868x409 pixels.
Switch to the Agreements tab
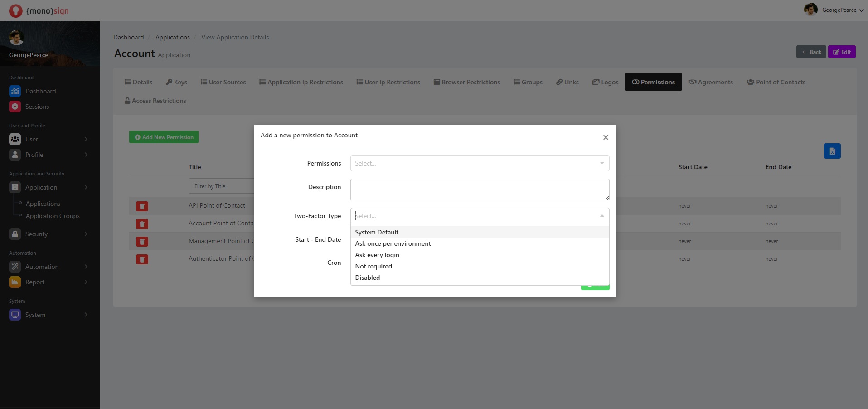tap(710, 82)
